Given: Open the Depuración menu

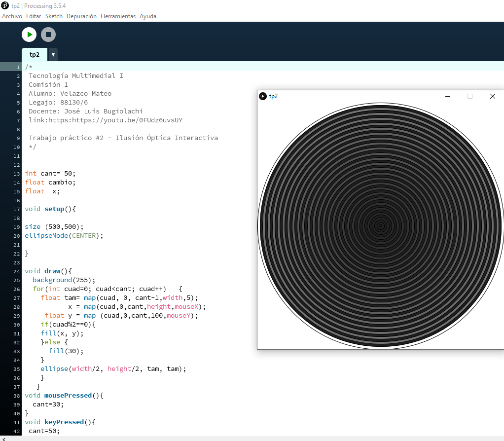Looking at the screenshot, I should click(x=81, y=16).
